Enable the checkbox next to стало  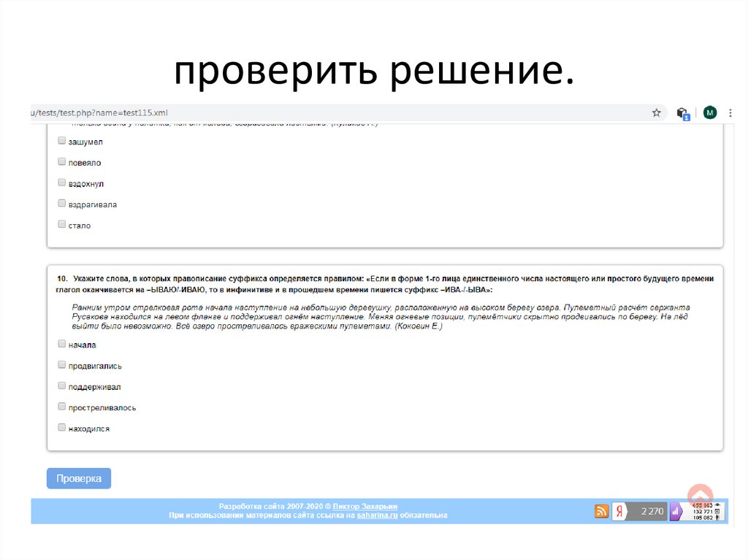pyautogui.click(x=61, y=223)
